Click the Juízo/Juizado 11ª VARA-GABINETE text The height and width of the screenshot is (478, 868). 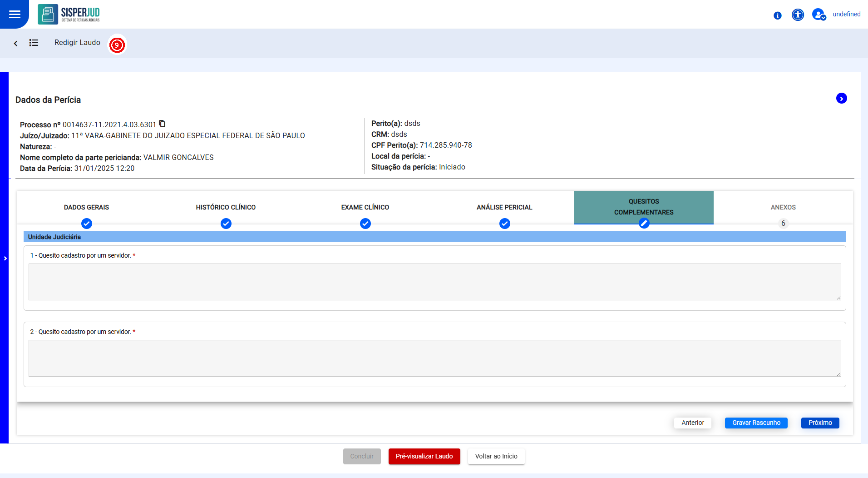[163, 135]
